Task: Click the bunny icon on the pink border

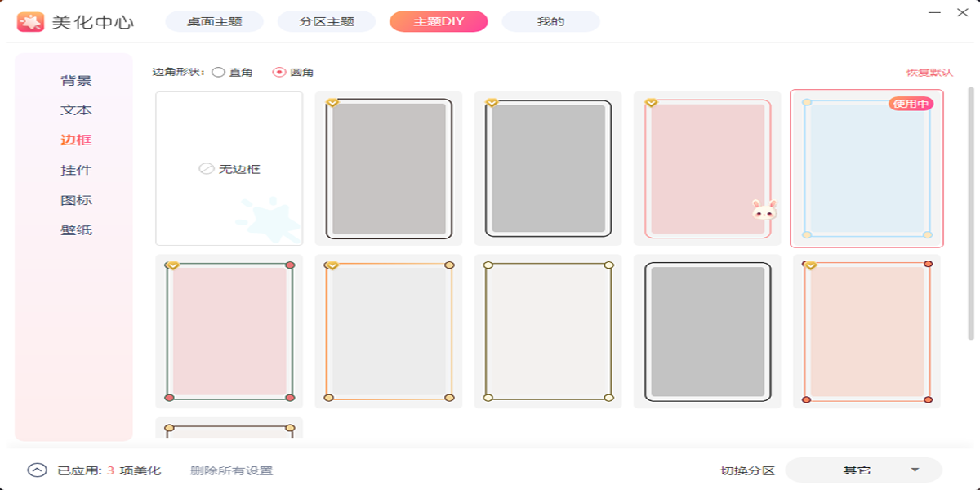Action: point(764,210)
